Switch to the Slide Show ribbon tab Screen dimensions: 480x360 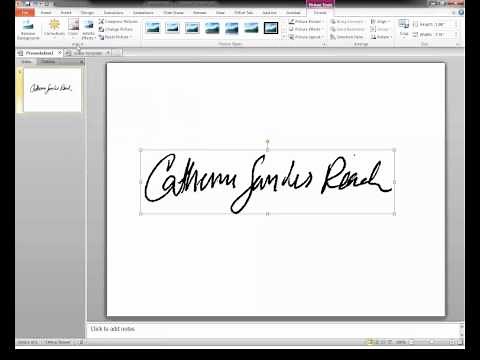click(174, 13)
